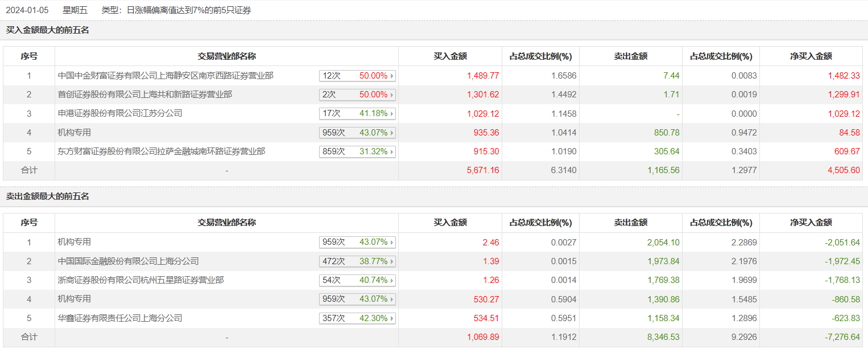
Task: Click 净买入金额 header in buy table
Action: coord(811,56)
